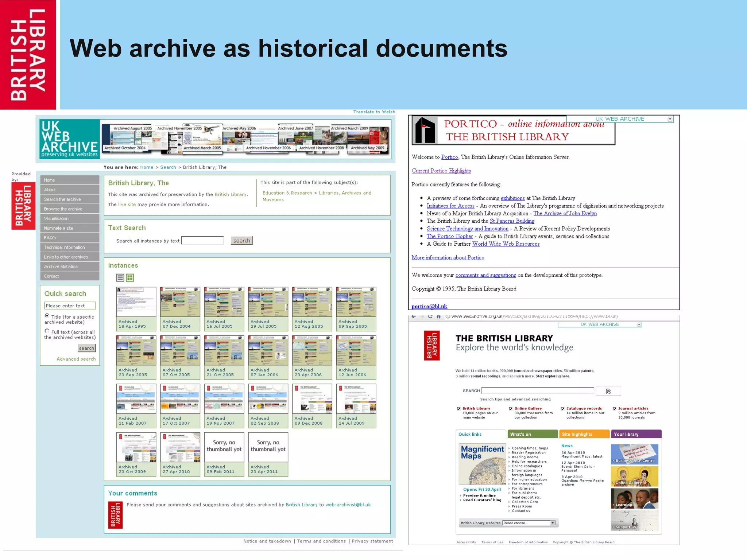Viewport: 747px width, 560px height.
Task: Open the Learning image tile
Action: (635, 498)
